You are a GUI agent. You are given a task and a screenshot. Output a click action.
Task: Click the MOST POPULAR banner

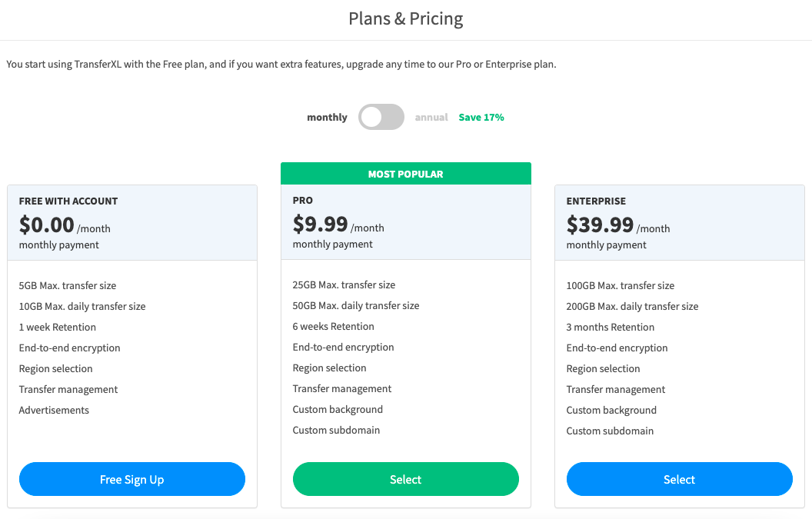coord(405,174)
